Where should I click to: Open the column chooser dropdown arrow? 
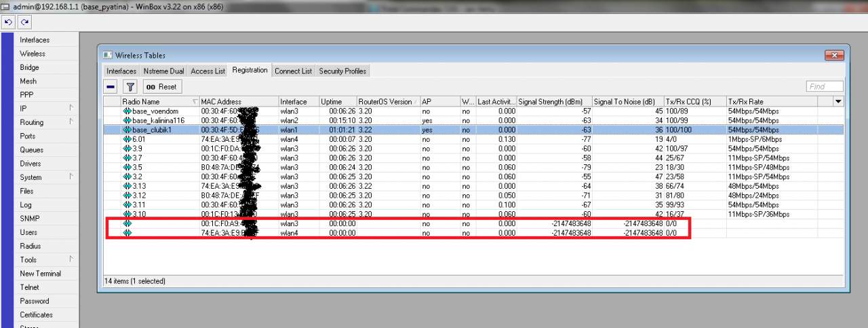click(x=838, y=102)
